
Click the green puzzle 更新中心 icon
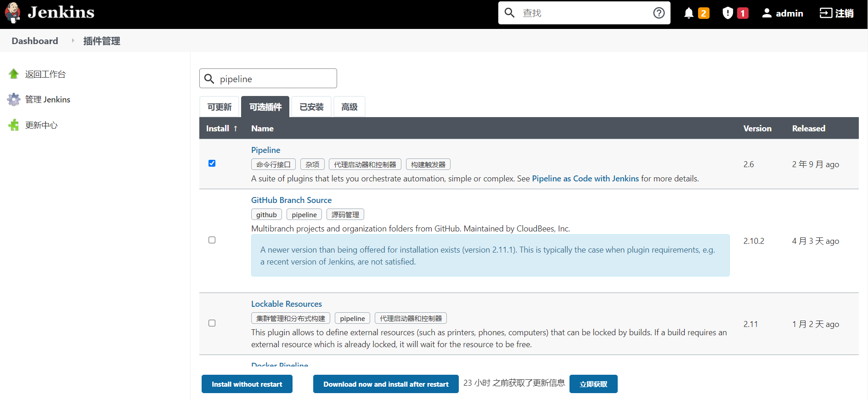(14, 125)
